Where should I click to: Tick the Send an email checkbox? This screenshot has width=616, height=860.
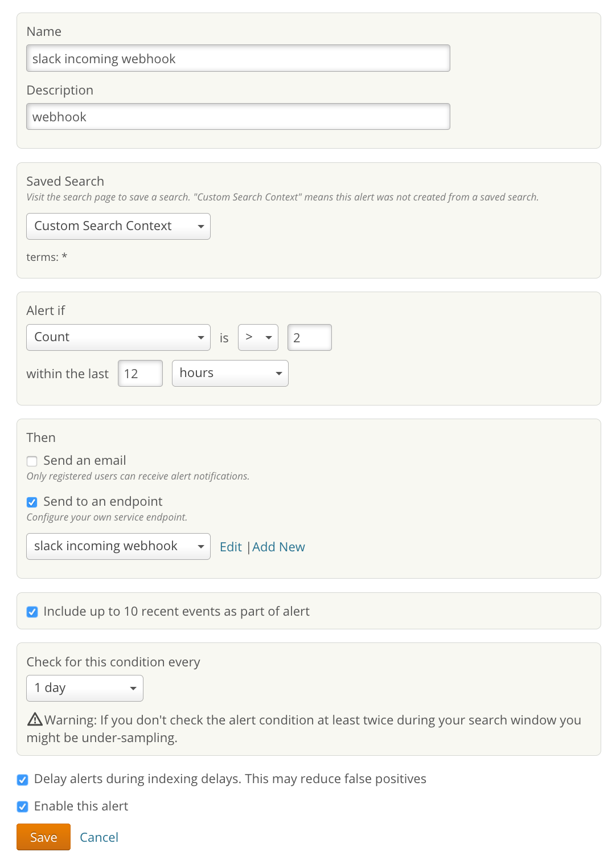32,461
